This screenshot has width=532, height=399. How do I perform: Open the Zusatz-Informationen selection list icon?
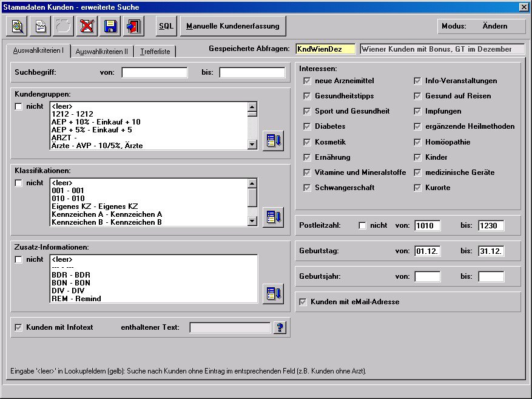[273, 293]
